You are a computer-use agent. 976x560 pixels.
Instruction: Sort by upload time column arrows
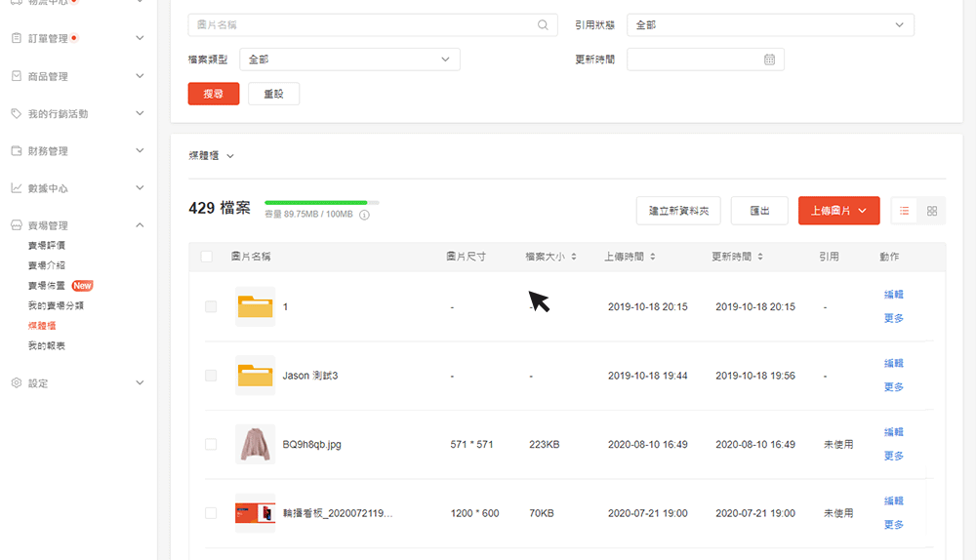pyautogui.click(x=652, y=257)
